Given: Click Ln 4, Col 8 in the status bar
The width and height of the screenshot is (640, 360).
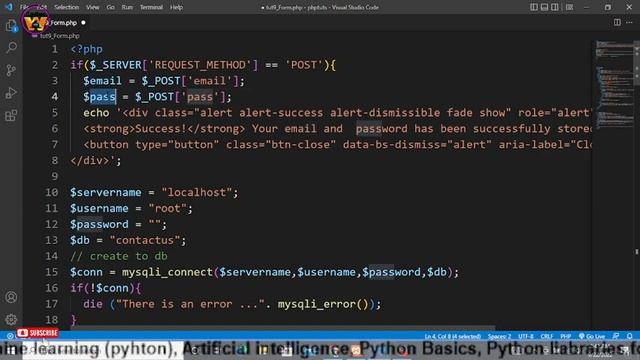Looking at the screenshot, I should click(x=452, y=336).
